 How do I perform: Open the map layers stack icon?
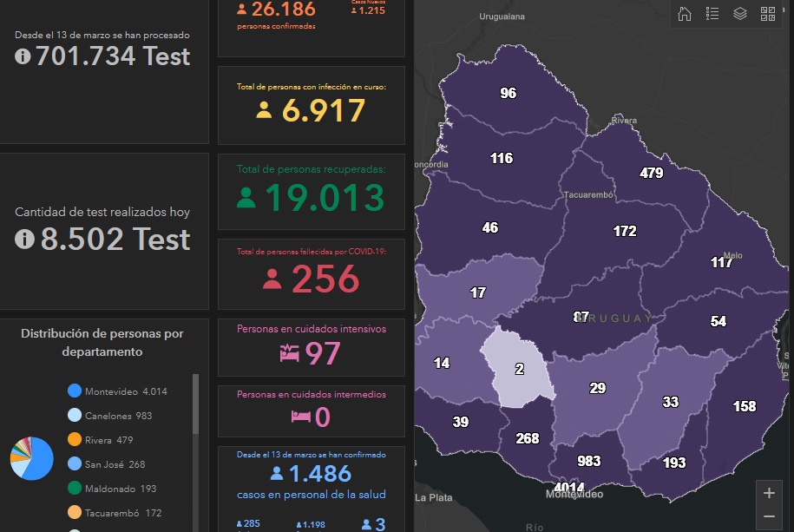coord(739,14)
